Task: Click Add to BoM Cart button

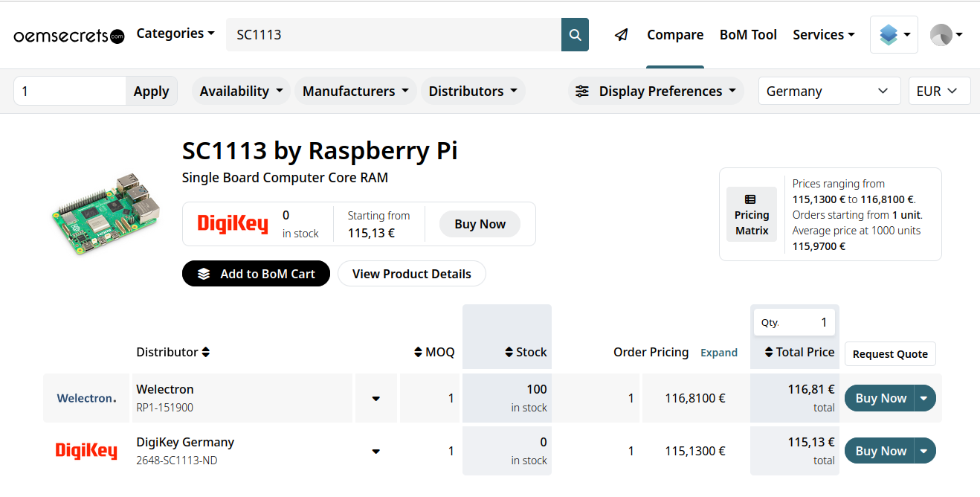Action: tap(256, 274)
